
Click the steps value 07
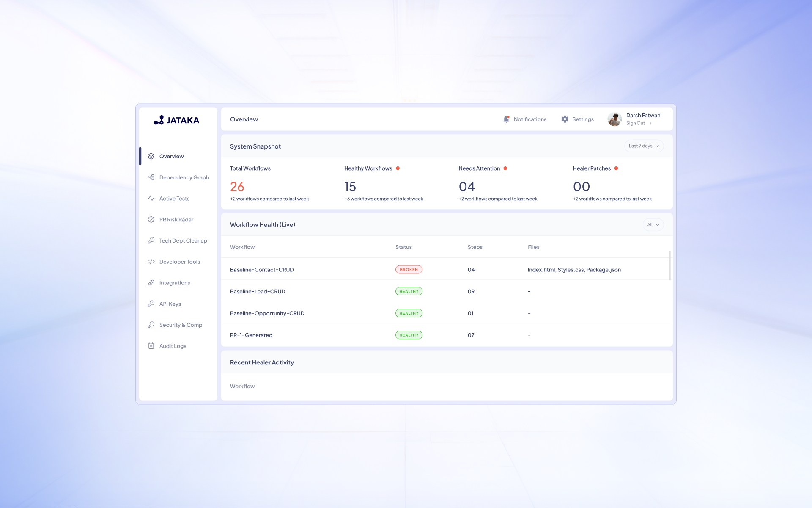pos(471,335)
